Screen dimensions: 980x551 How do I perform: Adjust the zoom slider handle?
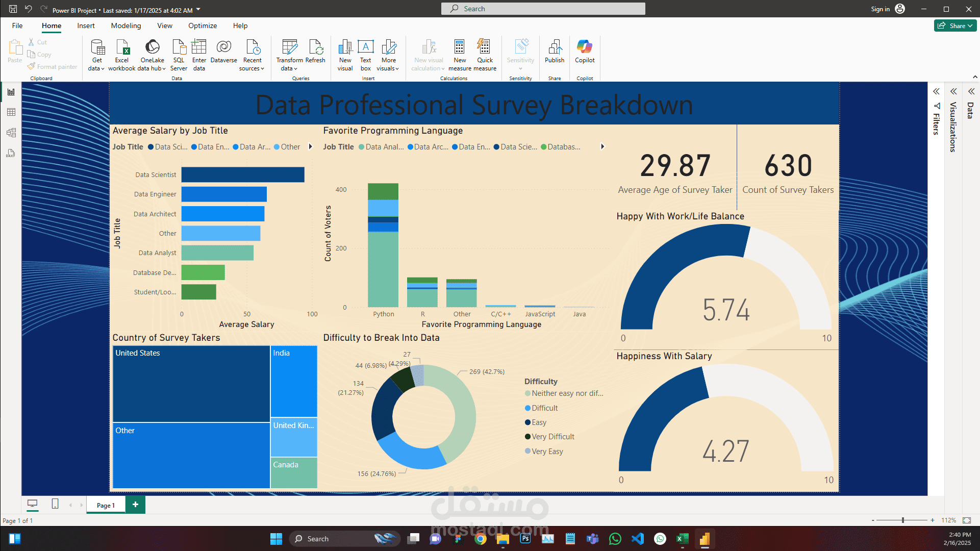[x=902, y=520]
